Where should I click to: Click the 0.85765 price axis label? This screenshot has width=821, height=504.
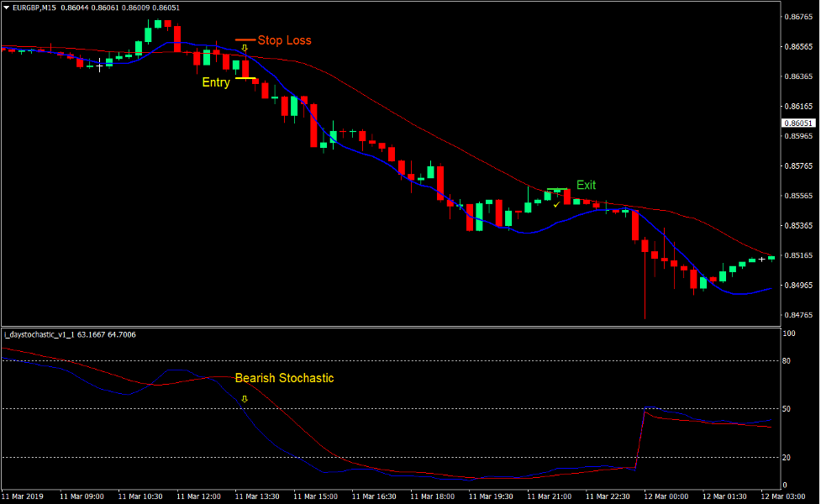tap(798, 166)
